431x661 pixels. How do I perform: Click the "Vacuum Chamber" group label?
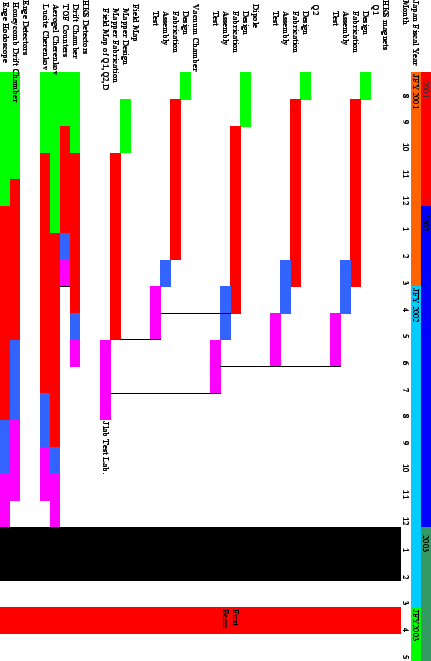[x=195, y=38]
